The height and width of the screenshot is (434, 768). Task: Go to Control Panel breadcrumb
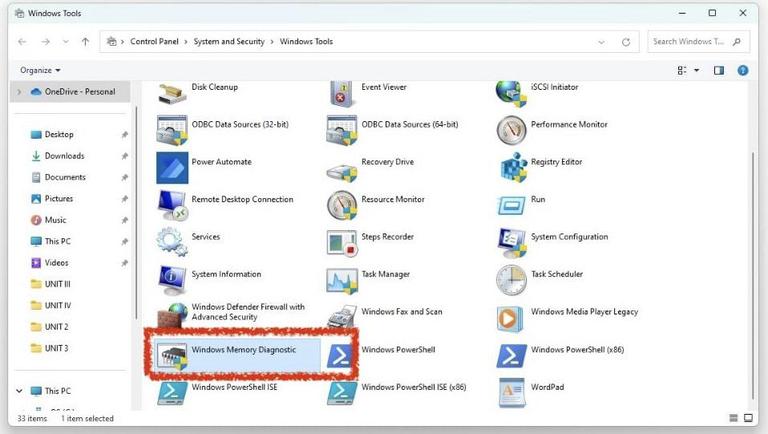coord(154,42)
